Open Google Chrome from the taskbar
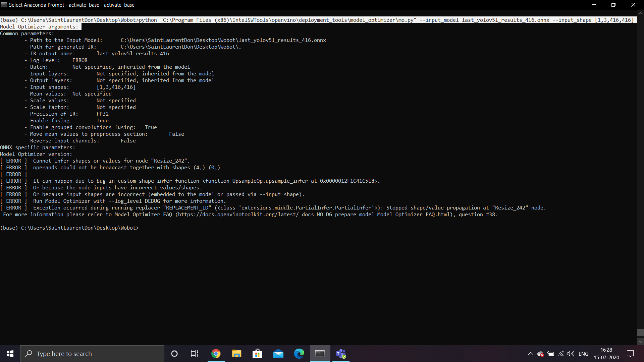Image resolution: width=644 pixels, height=362 pixels. click(x=216, y=354)
